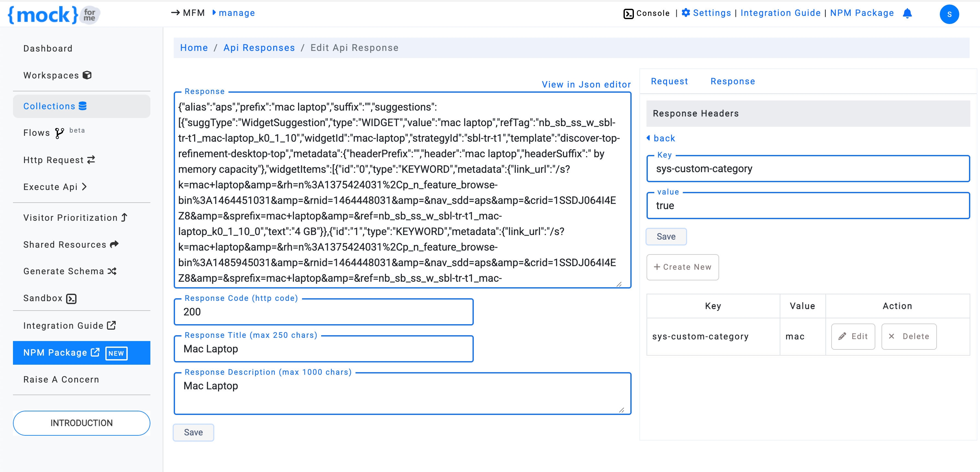
Task: Open NPM Package top bar link
Action: pyautogui.click(x=862, y=13)
